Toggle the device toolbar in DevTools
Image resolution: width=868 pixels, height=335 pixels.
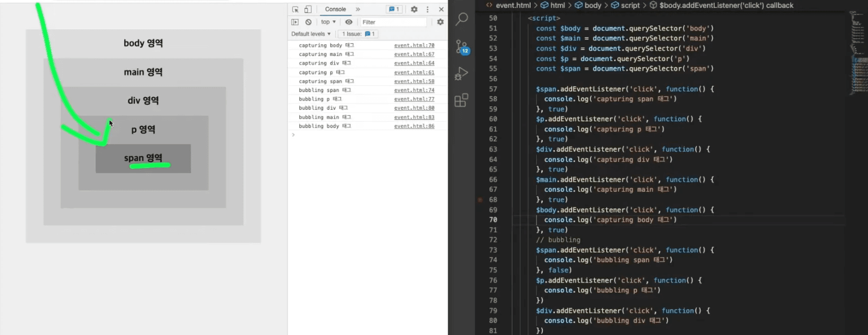308,9
